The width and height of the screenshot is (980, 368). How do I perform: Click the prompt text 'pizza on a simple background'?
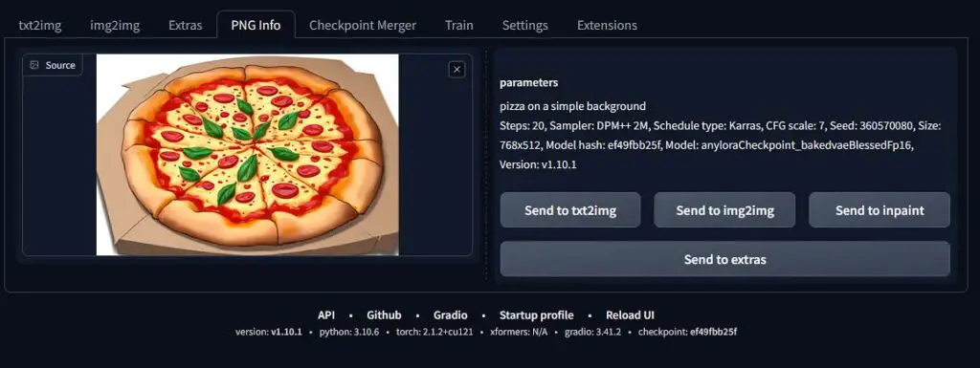(x=572, y=106)
